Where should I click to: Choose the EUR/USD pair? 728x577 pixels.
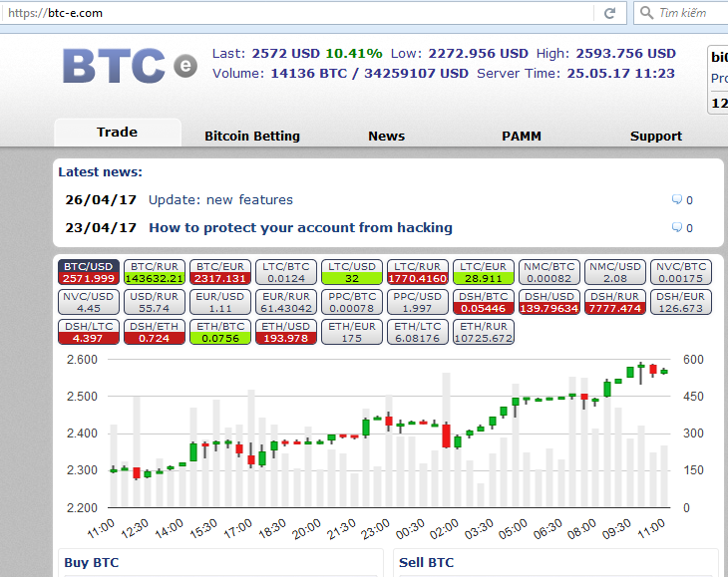[x=220, y=302]
